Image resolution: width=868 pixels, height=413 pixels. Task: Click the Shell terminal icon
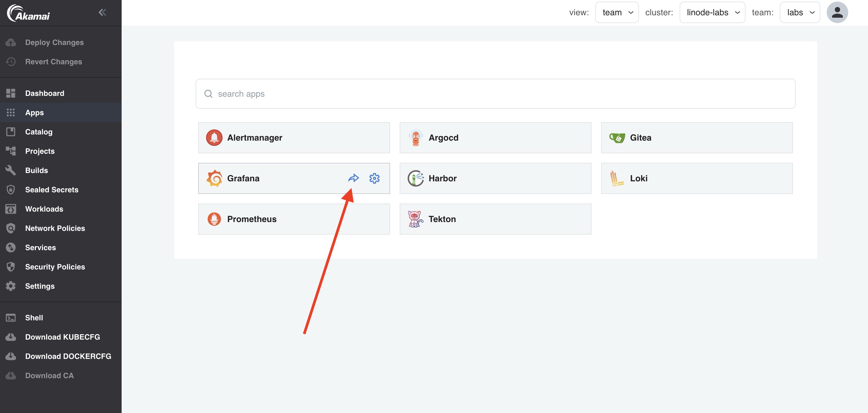point(11,318)
